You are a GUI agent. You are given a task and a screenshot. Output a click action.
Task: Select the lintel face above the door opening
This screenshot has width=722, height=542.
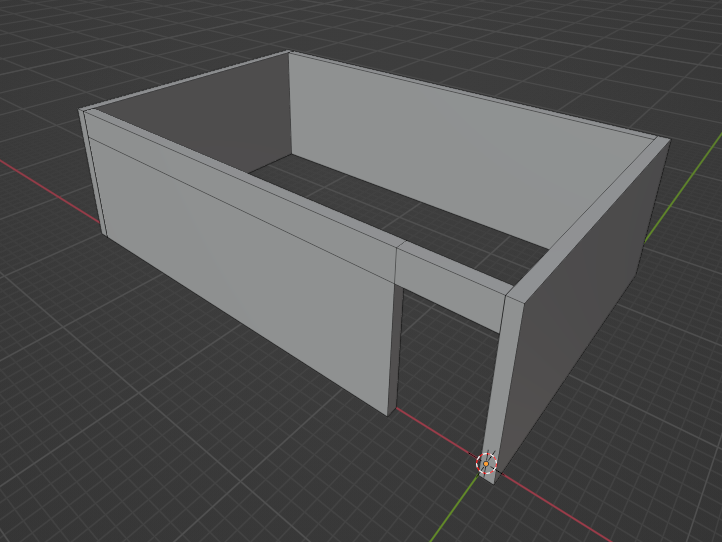pyautogui.click(x=450, y=288)
